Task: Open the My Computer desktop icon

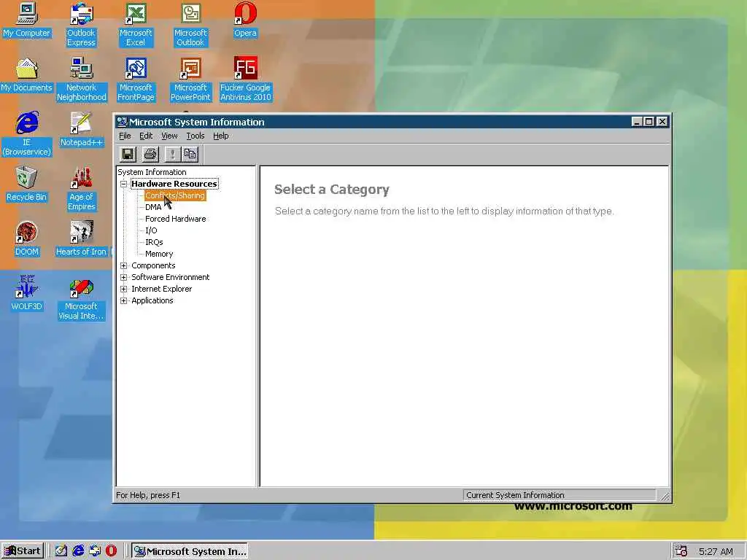Action: (x=27, y=20)
